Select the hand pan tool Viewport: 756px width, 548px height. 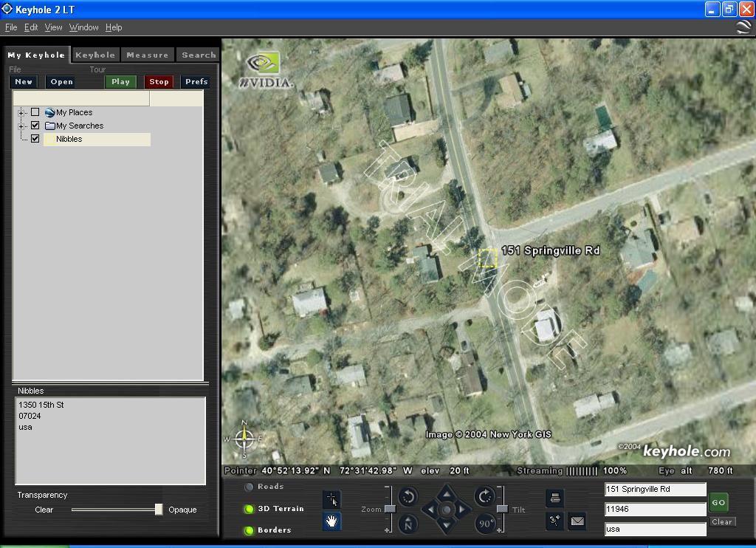[332, 521]
